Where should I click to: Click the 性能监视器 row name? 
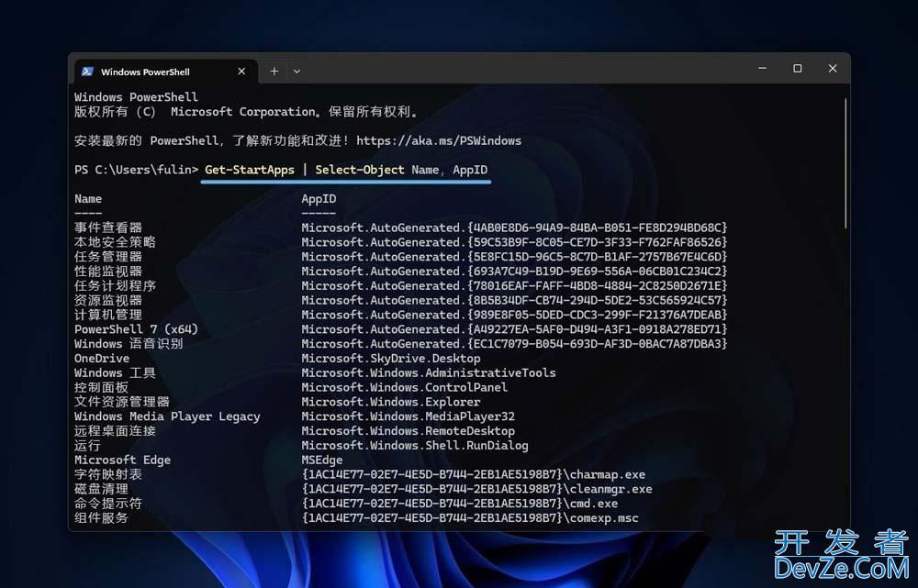tap(108, 272)
